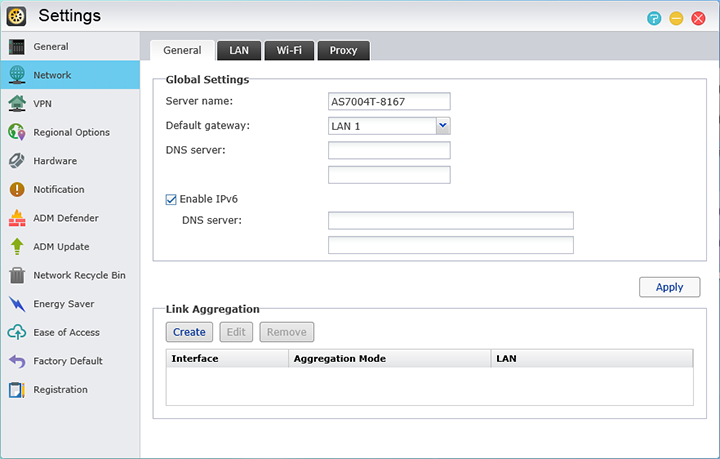The width and height of the screenshot is (720, 459).
Task: Focus the first IPv4 DNS server field
Action: click(389, 150)
